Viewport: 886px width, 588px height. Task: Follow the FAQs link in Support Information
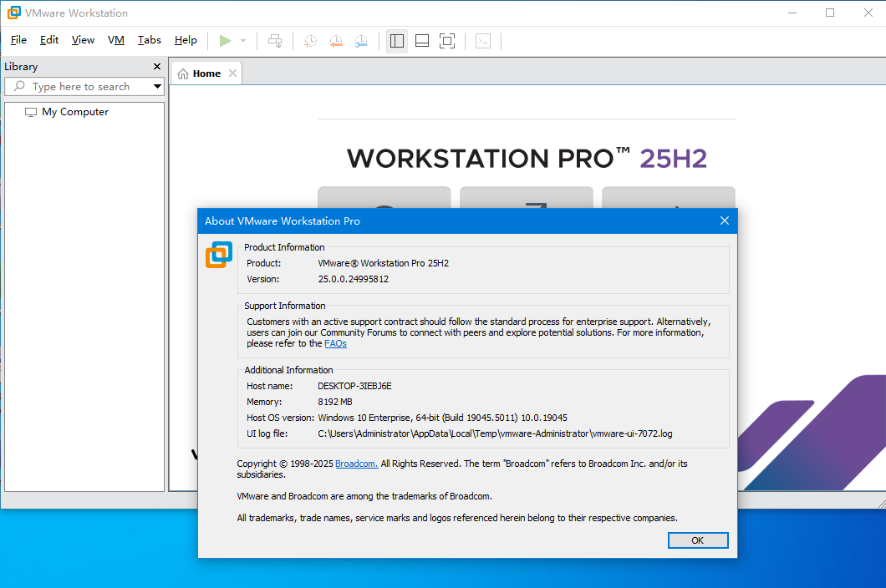click(x=335, y=343)
